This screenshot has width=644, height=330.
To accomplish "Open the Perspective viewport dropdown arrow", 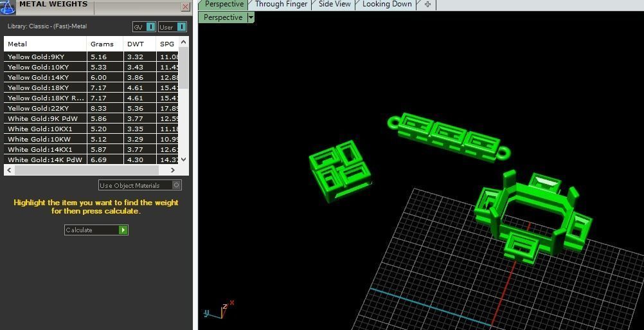I will pos(251,17).
